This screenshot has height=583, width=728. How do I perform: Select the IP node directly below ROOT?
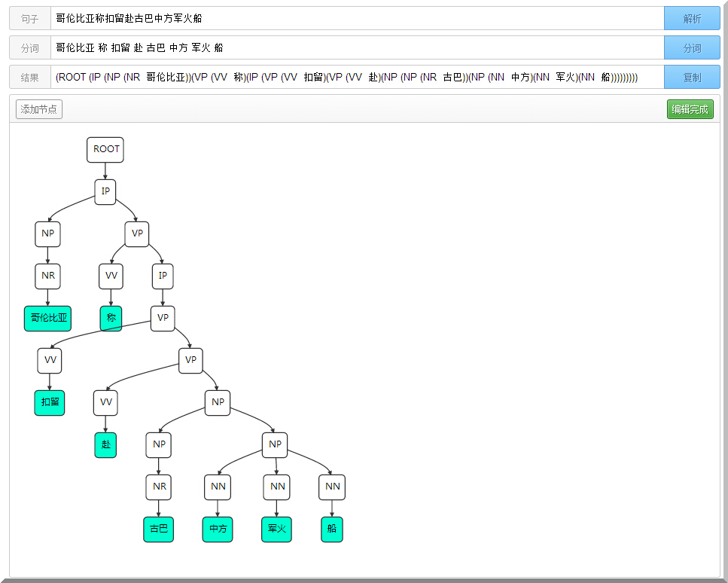pyautogui.click(x=105, y=191)
